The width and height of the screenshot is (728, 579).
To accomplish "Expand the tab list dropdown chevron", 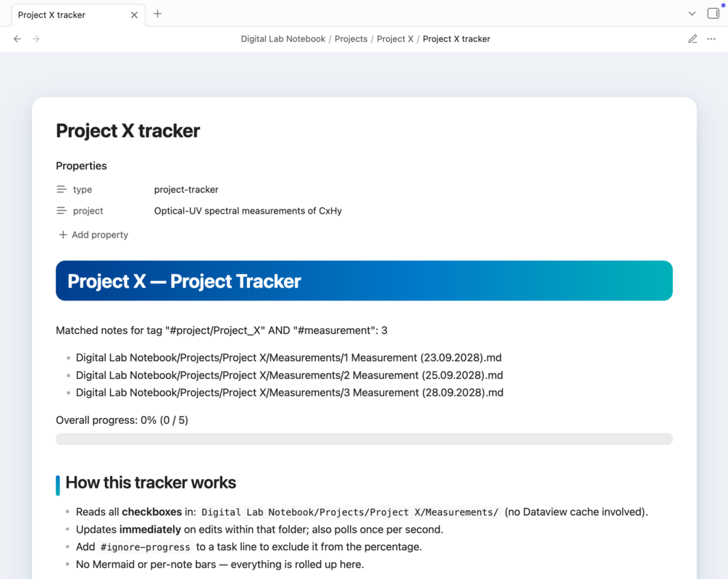I will [692, 14].
